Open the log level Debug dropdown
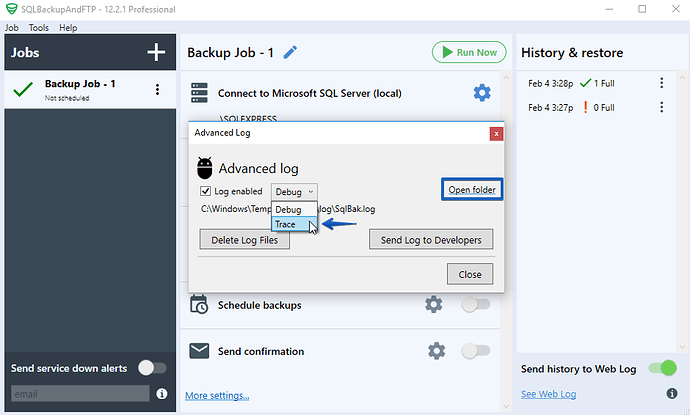This screenshot has height=415, width=690. pyautogui.click(x=294, y=192)
